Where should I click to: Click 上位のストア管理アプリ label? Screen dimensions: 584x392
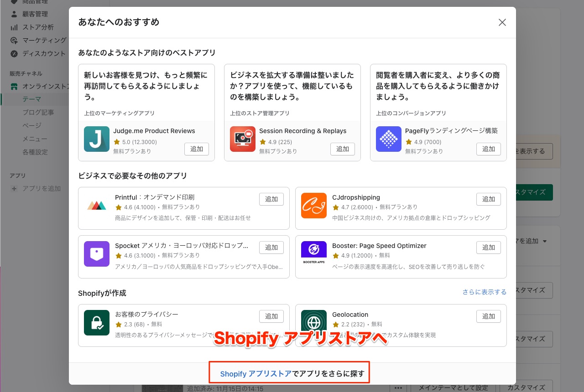coord(260,113)
